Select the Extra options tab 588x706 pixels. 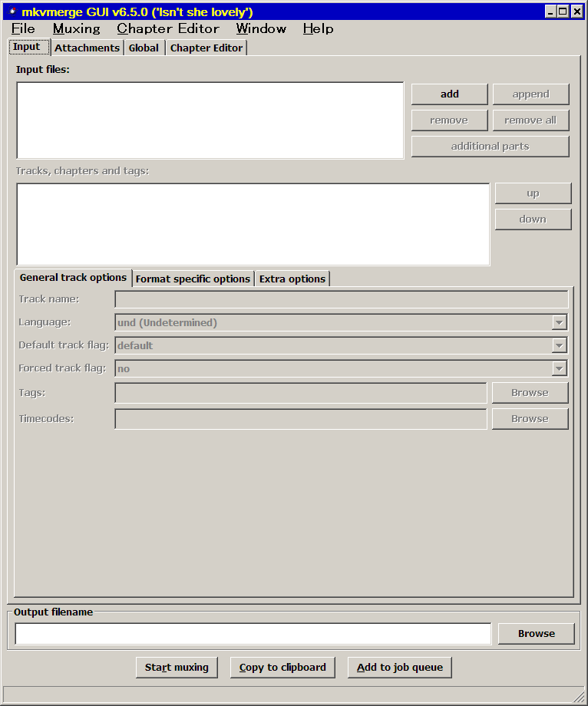coord(292,279)
